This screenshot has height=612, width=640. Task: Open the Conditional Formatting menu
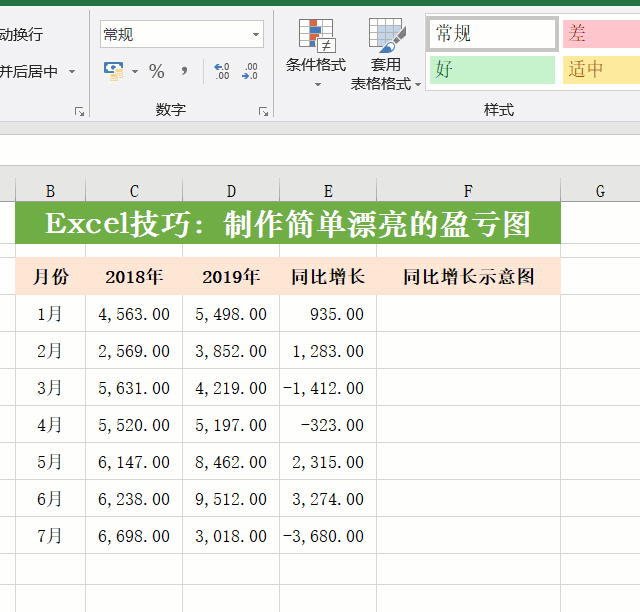click(x=316, y=52)
